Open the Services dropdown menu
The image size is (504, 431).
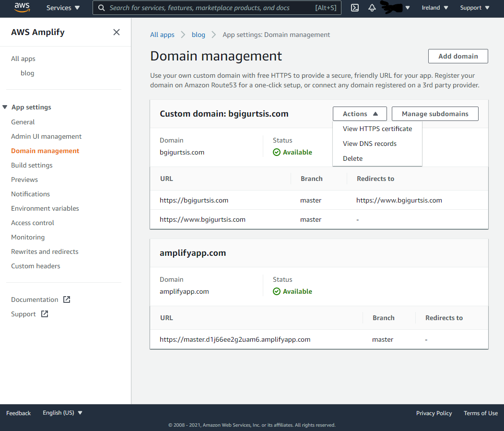pyautogui.click(x=63, y=8)
